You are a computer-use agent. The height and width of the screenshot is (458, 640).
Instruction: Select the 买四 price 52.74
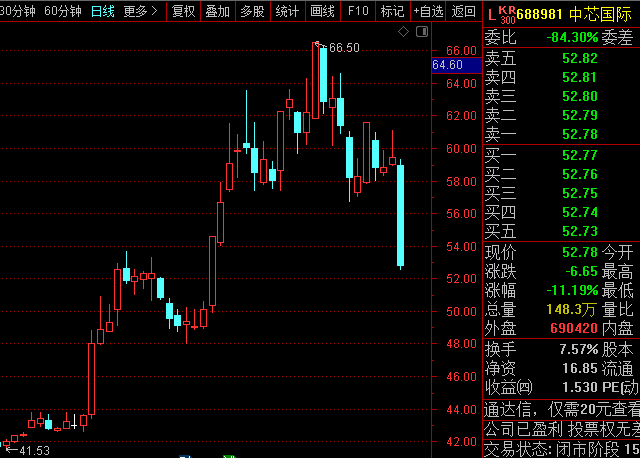point(580,212)
